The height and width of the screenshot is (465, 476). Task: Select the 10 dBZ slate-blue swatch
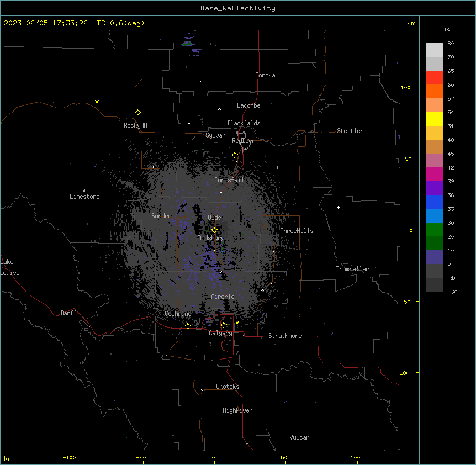tap(434, 257)
